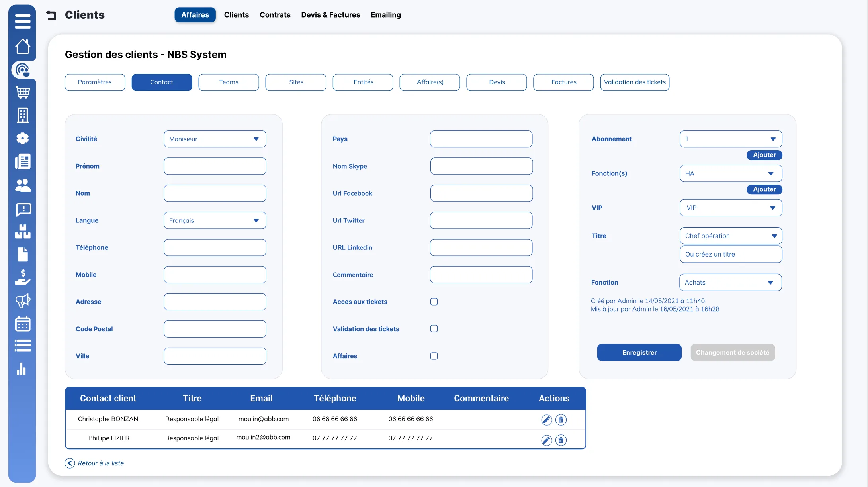Open the newspaper icon in sidebar
This screenshot has width=868, height=487.
coord(23,161)
